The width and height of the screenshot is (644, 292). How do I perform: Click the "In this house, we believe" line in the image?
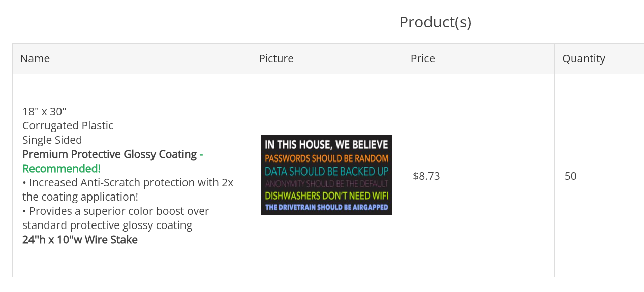pyautogui.click(x=326, y=145)
